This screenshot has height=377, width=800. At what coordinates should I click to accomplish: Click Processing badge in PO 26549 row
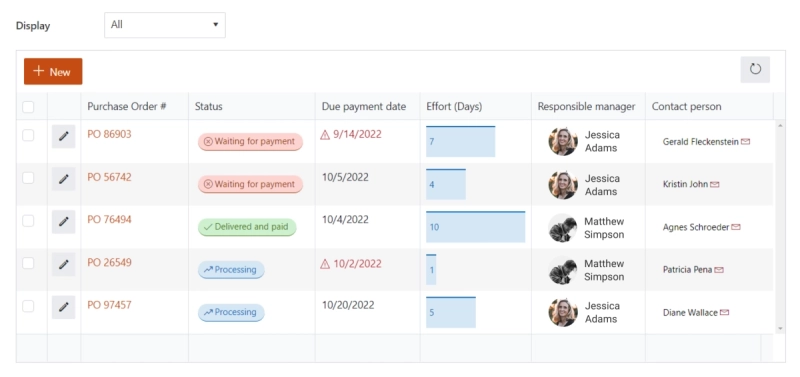231,270
